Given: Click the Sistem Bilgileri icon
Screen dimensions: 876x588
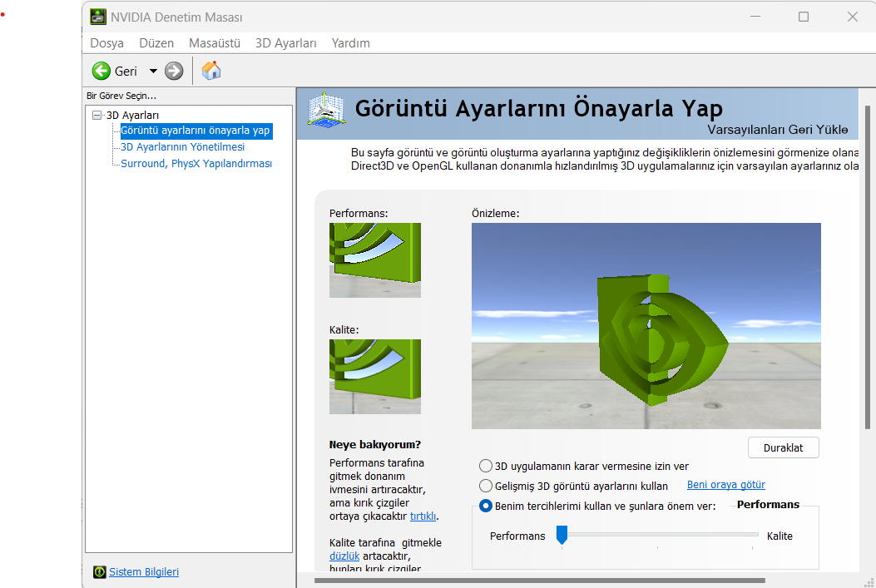Looking at the screenshot, I should pyautogui.click(x=100, y=572).
